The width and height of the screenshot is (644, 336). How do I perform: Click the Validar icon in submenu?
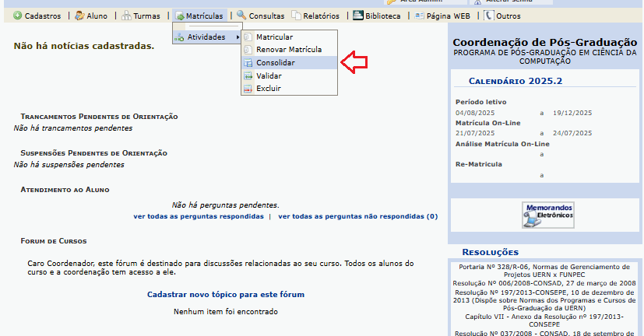click(248, 76)
